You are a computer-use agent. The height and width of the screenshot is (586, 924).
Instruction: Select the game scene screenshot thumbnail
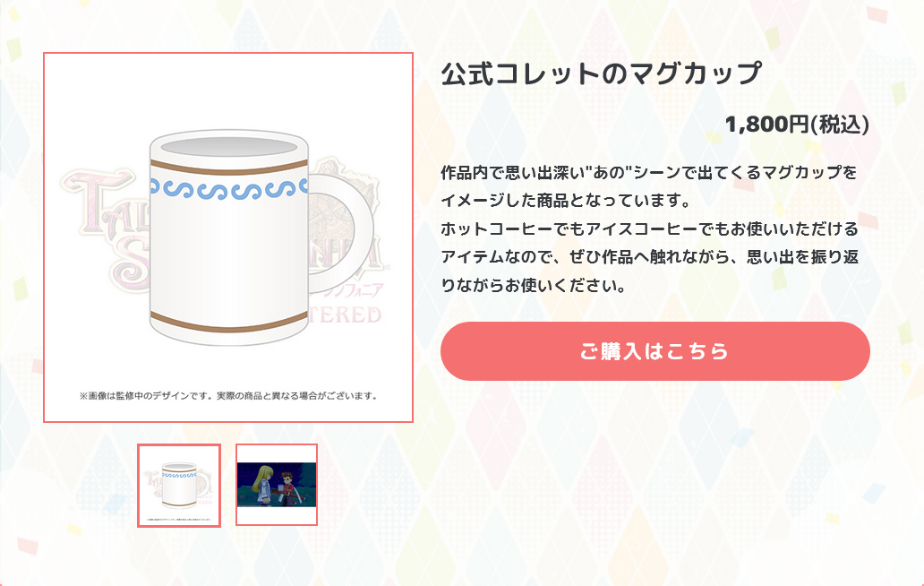[x=277, y=485]
